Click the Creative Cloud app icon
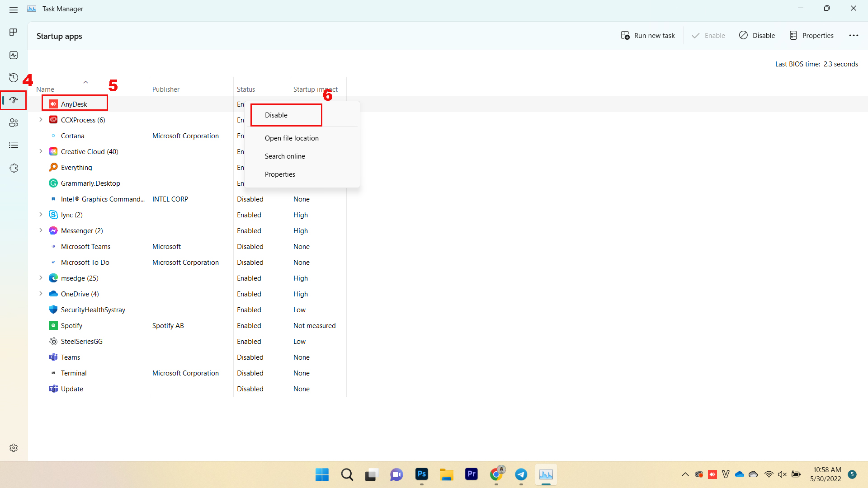The height and width of the screenshot is (488, 868). pyautogui.click(x=53, y=151)
